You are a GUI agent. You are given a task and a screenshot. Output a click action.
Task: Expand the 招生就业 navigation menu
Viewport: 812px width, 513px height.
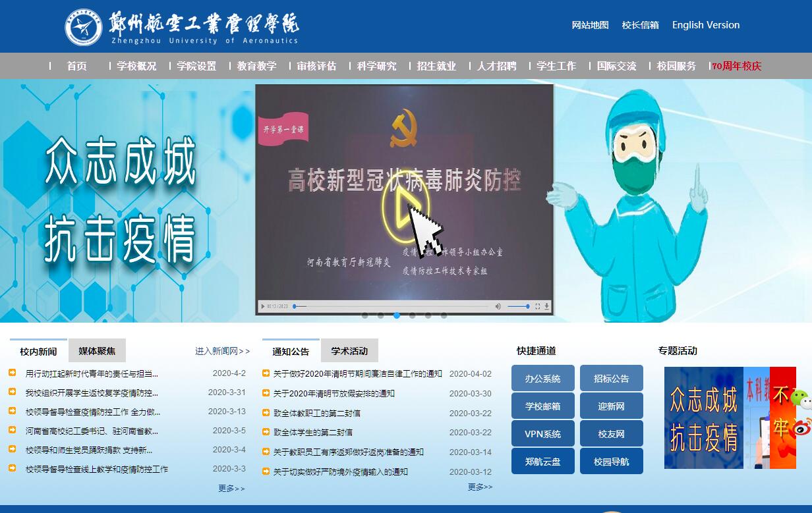tap(436, 66)
